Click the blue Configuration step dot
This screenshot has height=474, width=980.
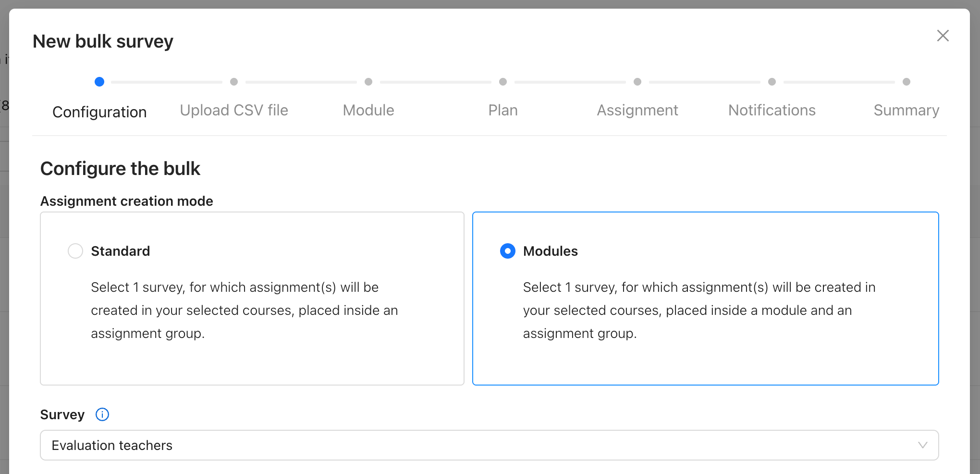99,82
